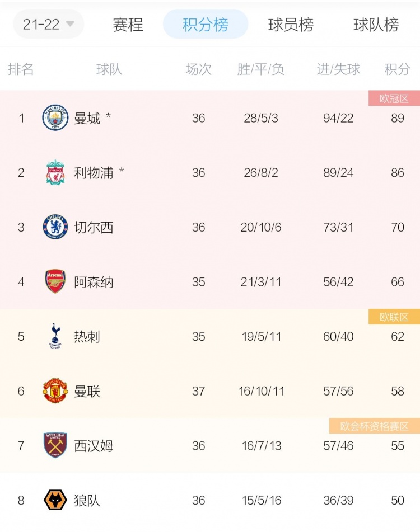Tap the 欧联区 orange label

click(394, 317)
